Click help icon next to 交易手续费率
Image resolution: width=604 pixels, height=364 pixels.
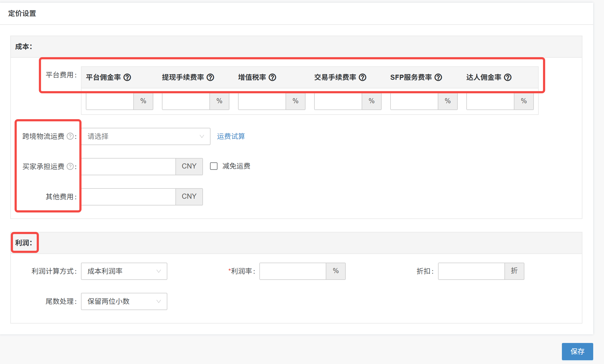(x=362, y=77)
